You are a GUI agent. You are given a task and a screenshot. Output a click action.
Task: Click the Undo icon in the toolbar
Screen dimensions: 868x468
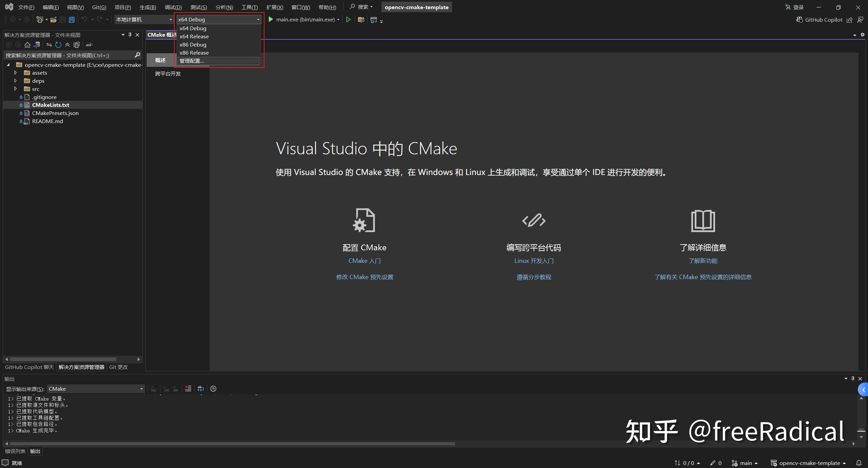(x=85, y=19)
